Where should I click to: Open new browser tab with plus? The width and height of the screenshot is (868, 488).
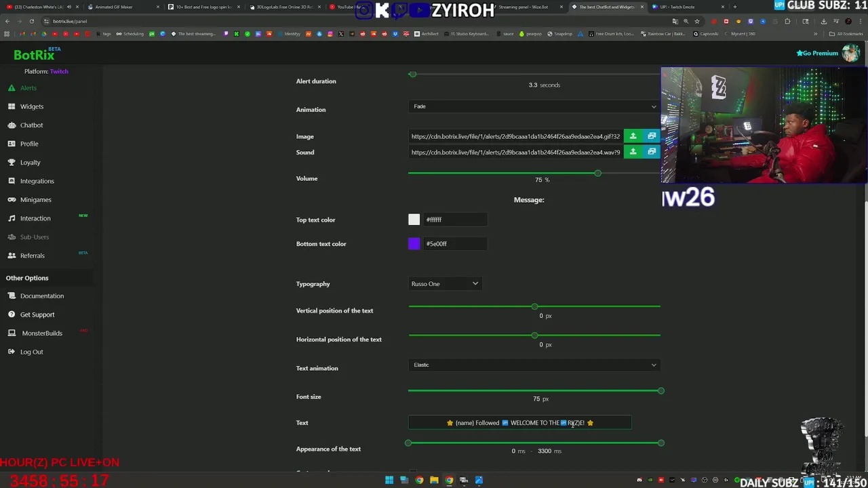point(734,7)
